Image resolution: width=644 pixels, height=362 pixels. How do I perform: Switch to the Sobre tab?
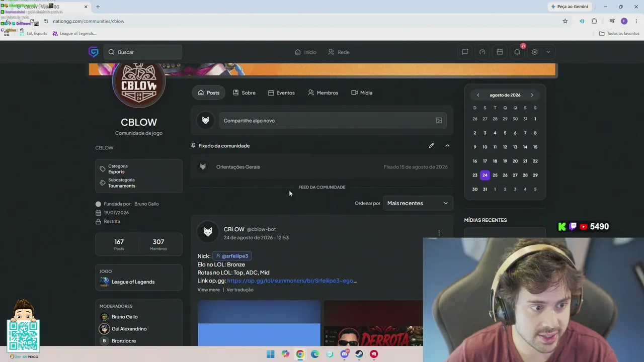coord(244,93)
